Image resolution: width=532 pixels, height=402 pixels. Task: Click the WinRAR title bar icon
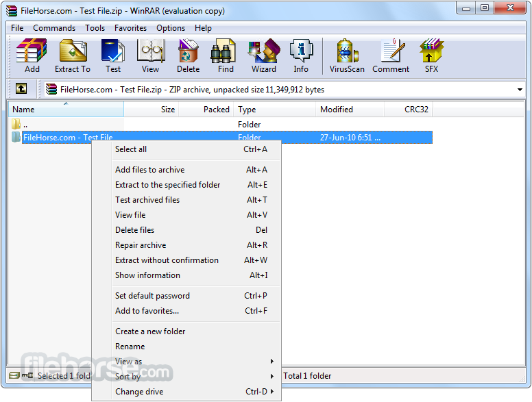click(x=12, y=11)
